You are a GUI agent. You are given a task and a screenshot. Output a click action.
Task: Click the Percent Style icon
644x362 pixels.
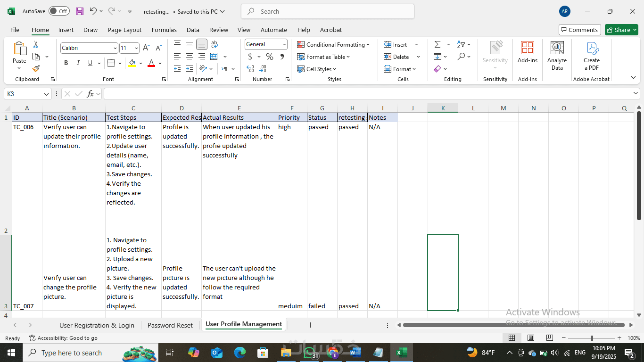pos(270,57)
